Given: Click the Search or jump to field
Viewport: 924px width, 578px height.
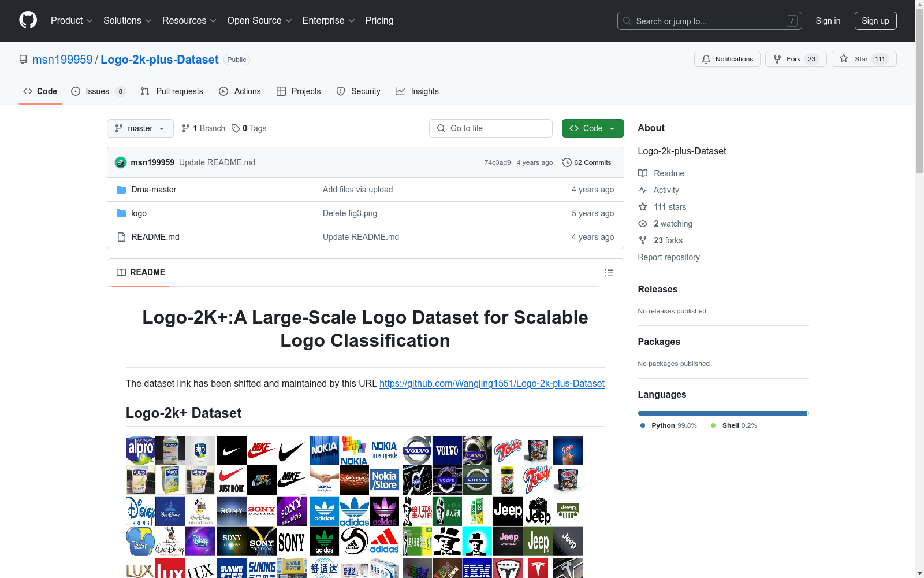Looking at the screenshot, I should (710, 21).
